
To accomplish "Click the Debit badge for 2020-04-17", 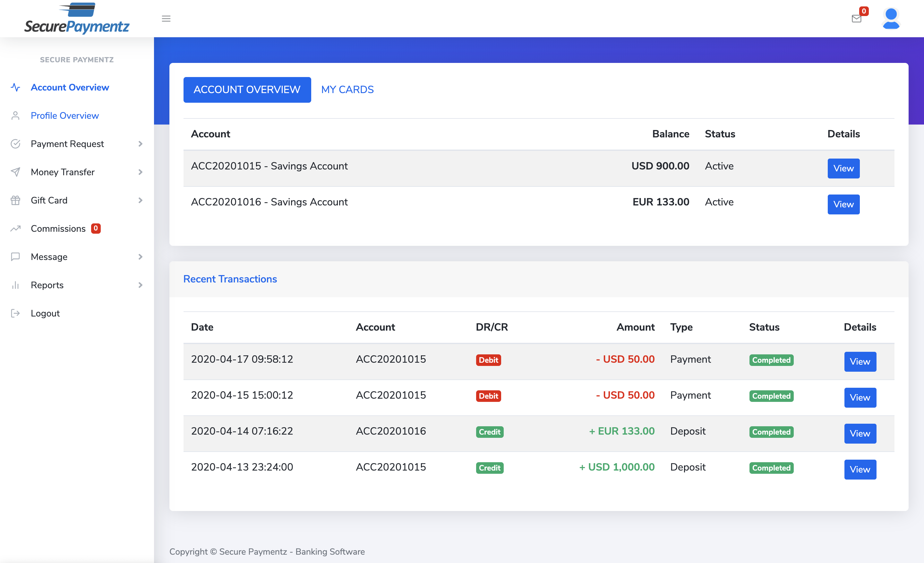I will 488,360.
